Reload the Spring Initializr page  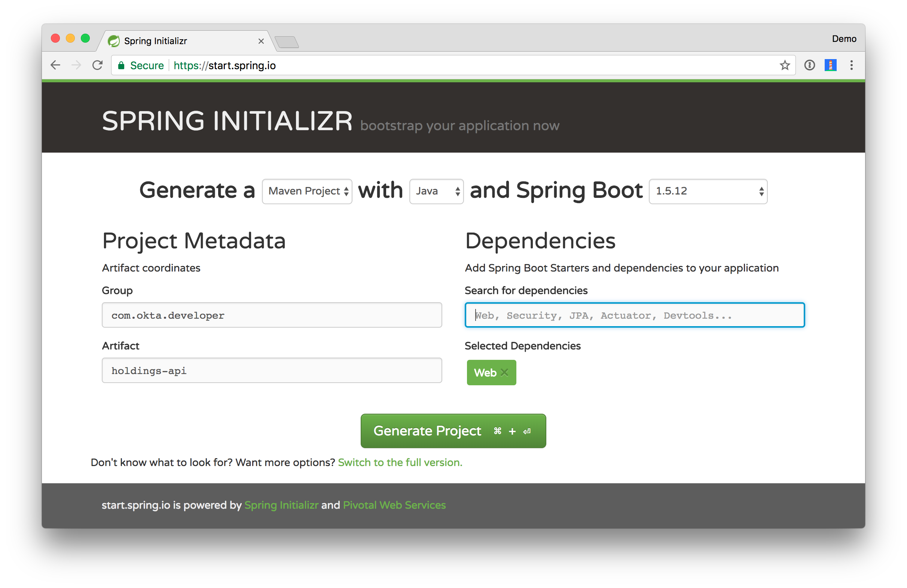(x=98, y=65)
